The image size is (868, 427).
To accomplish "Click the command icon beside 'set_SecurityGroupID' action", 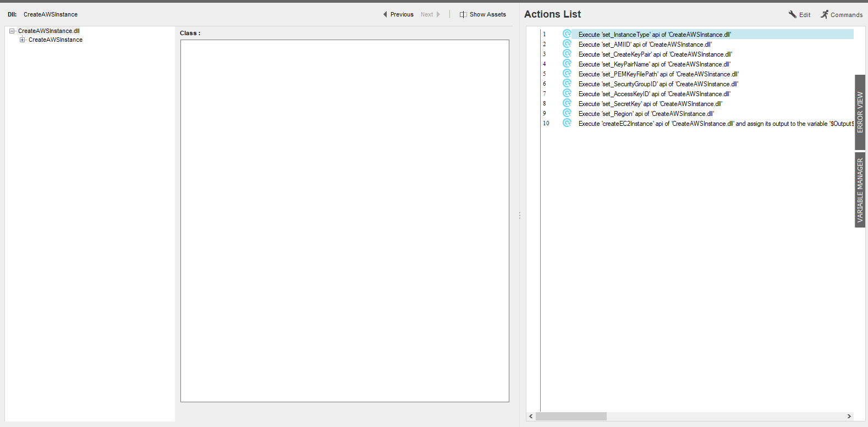I will click(567, 84).
